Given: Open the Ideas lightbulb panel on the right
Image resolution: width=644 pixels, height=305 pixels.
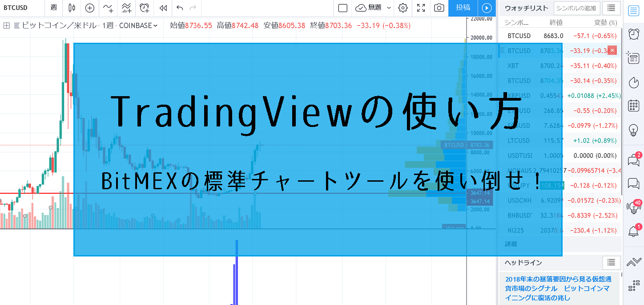Looking at the screenshot, I should (633, 129).
